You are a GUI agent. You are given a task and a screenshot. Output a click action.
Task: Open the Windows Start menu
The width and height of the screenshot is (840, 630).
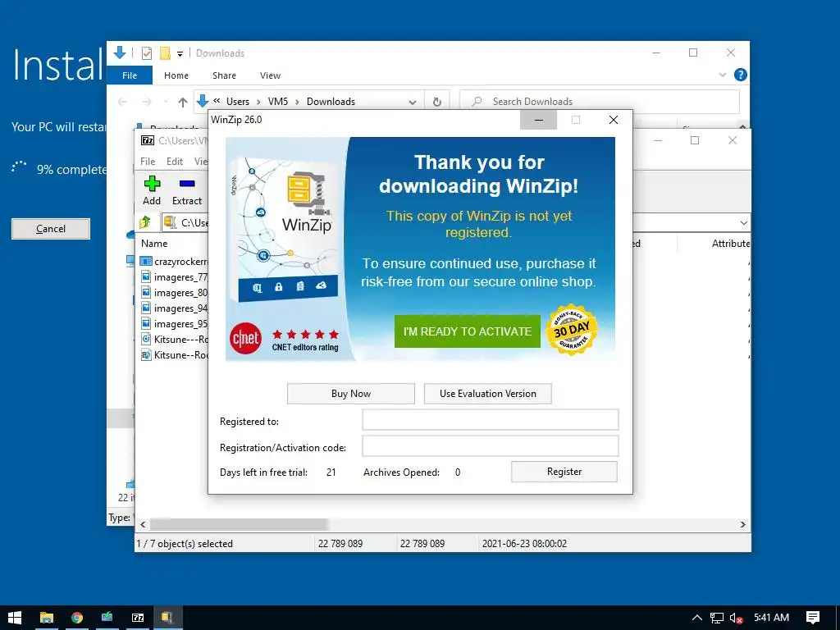coord(15,618)
